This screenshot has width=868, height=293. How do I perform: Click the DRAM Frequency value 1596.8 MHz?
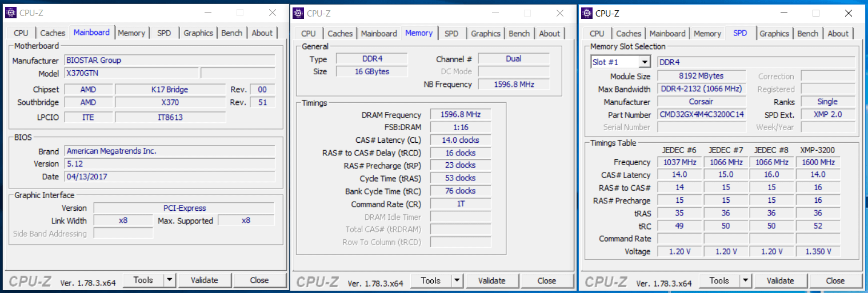pyautogui.click(x=461, y=115)
